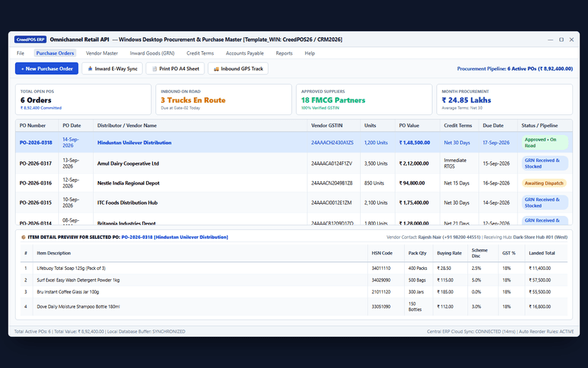Click the Hindustan Unilever Distribution vendor link
This screenshot has height=368, width=588.
(134, 143)
